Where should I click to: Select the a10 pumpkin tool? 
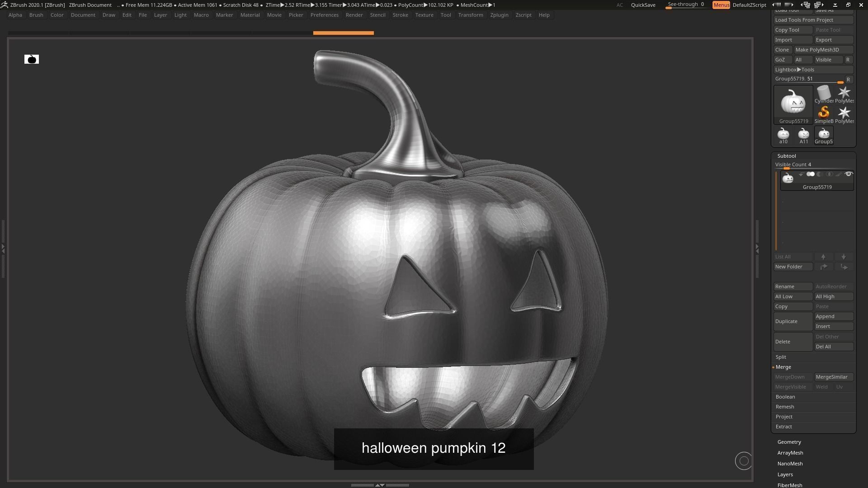click(x=783, y=136)
